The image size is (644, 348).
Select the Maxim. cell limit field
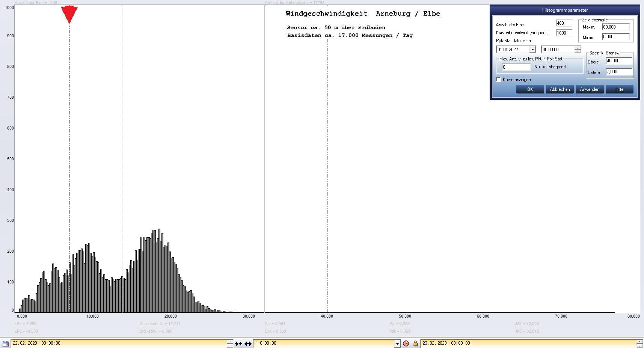coord(615,27)
